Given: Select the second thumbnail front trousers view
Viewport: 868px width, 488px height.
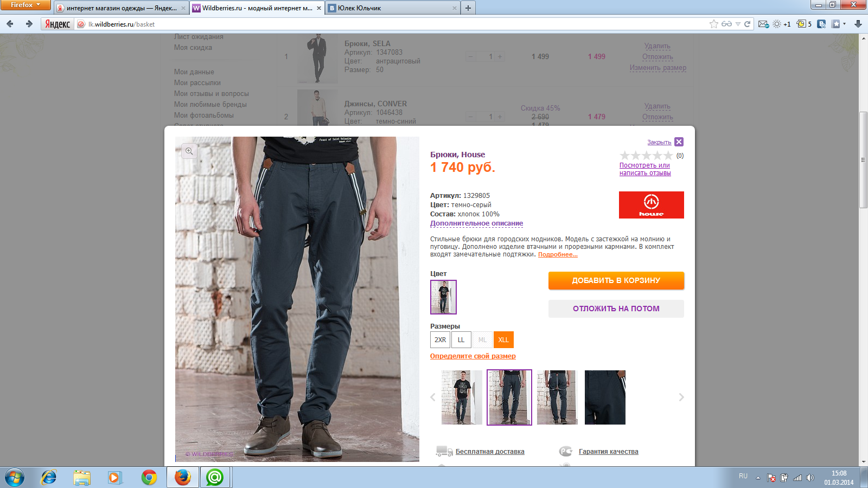Looking at the screenshot, I should (509, 397).
